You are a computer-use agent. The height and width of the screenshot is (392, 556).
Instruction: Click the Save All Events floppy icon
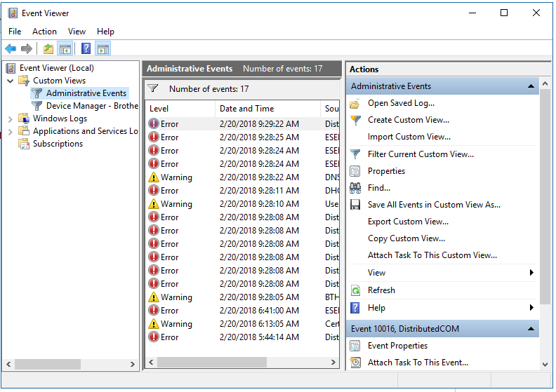click(355, 205)
